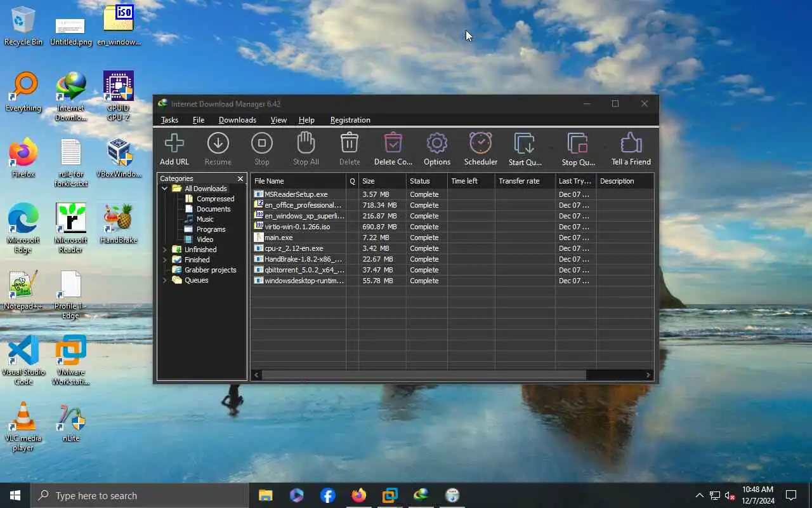Select Microsoft Reader desktop shortcut

click(70, 229)
